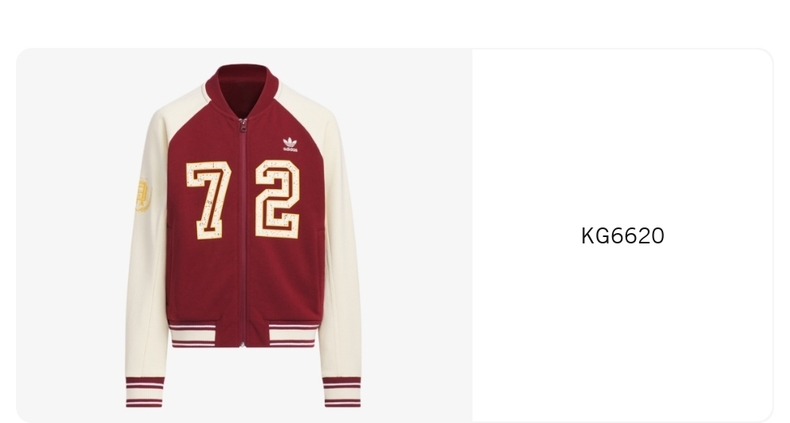Click the yellow crest patch on the sleeve
Viewport: 790px width, 423px height.
tap(143, 195)
